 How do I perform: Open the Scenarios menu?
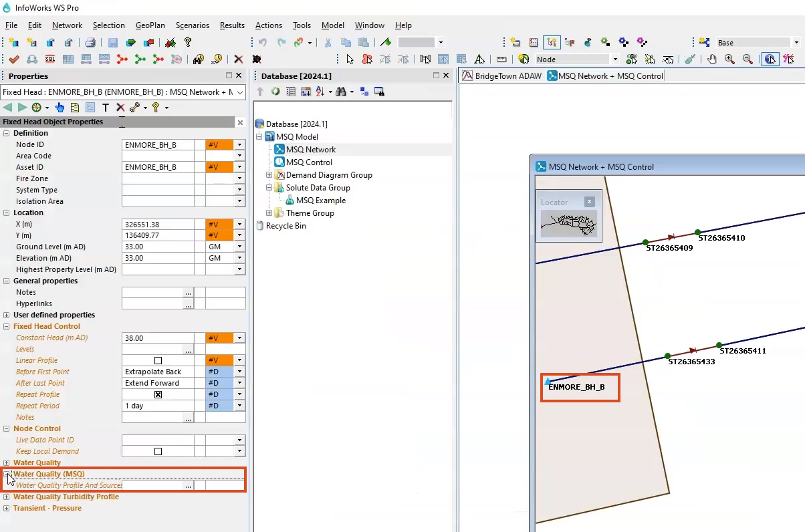[x=193, y=25]
